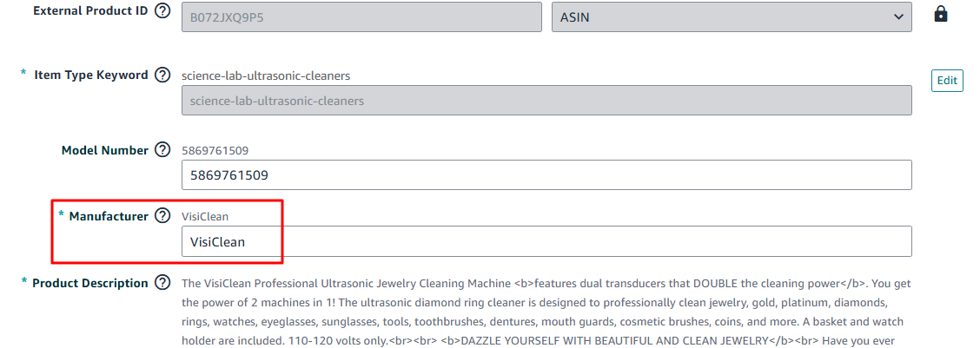Click the Product Description label

(90, 283)
